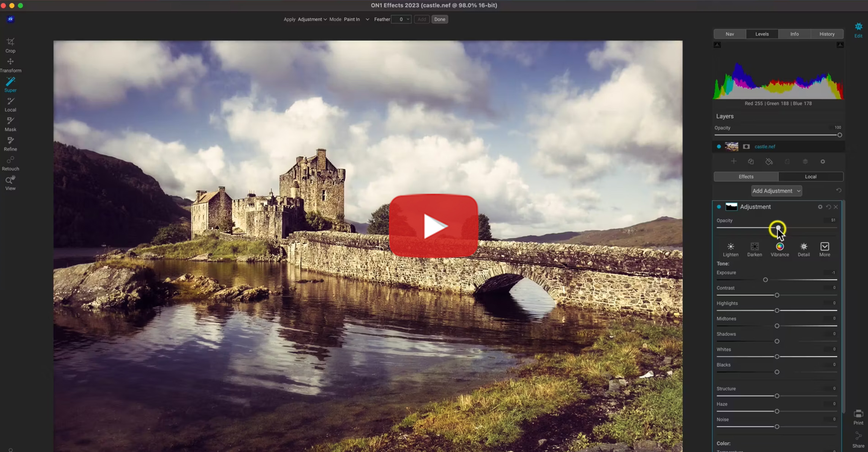Image resolution: width=868 pixels, height=452 pixels.
Task: Reset the Adjustment panel with its undo arrow
Action: tap(829, 207)
